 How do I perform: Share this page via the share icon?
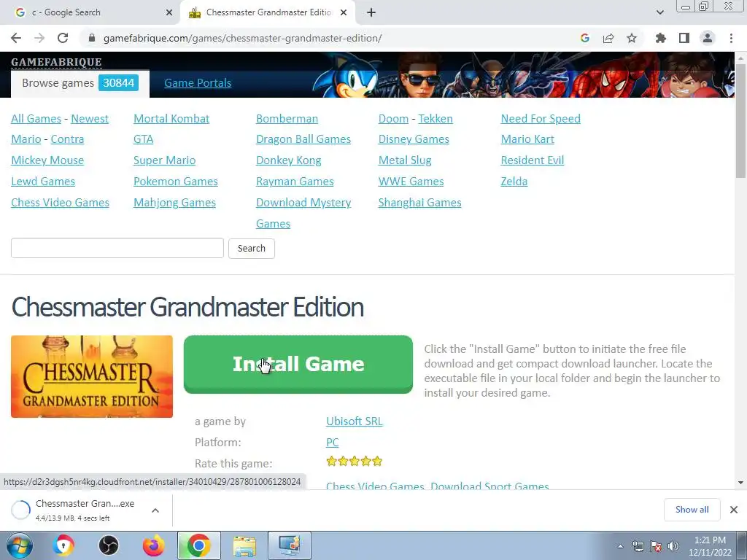click(x=608, y=38)
